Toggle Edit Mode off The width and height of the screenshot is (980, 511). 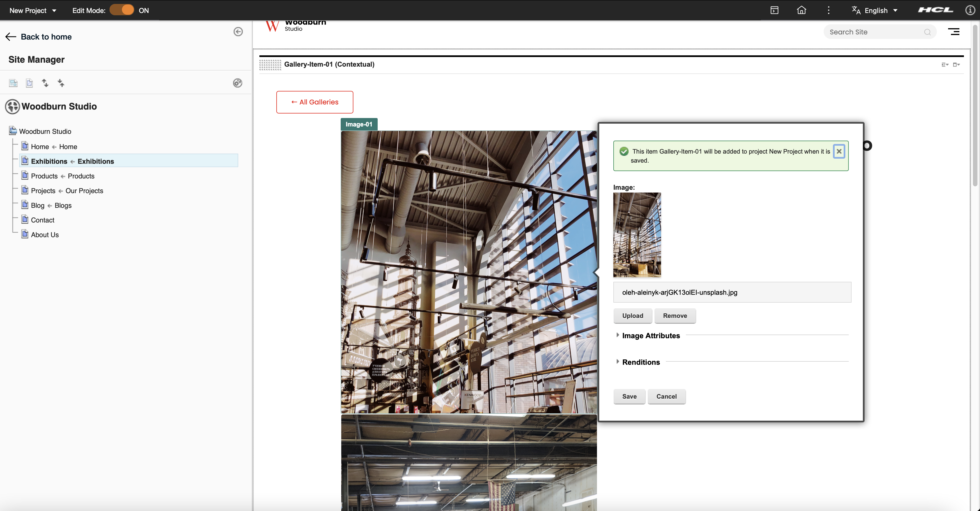point(122,10)
